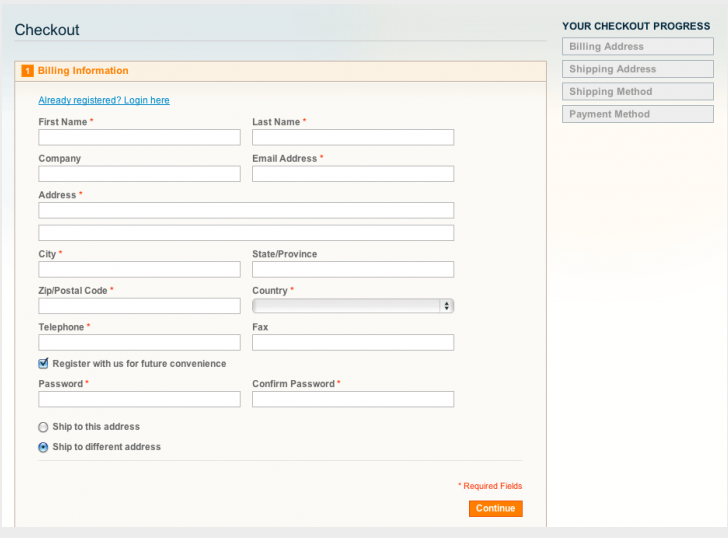The width and height of the screenshot is (728, 538).
Task: Click the Your Checkout Progress heading
Action: tap(636, 26)
